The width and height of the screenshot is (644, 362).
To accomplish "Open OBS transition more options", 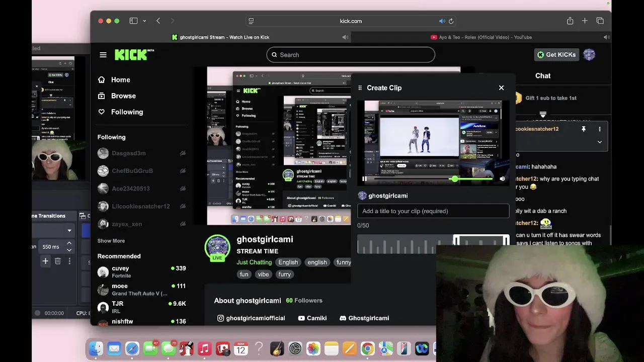I will pos(69,261).
